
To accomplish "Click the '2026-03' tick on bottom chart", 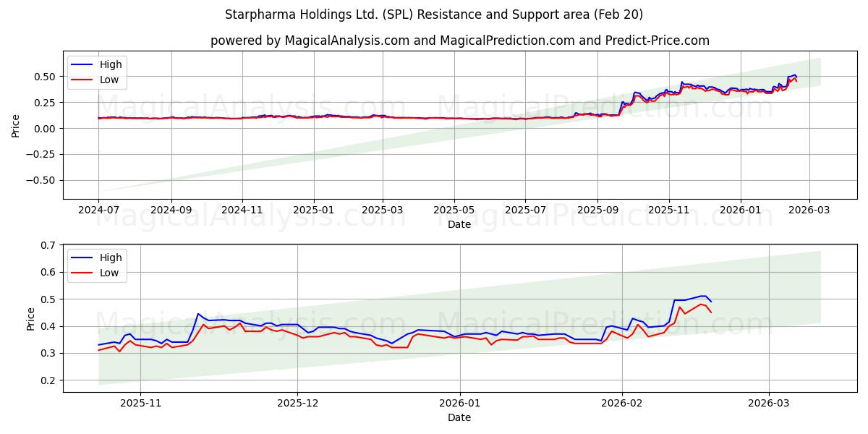I will pos(769,403).
